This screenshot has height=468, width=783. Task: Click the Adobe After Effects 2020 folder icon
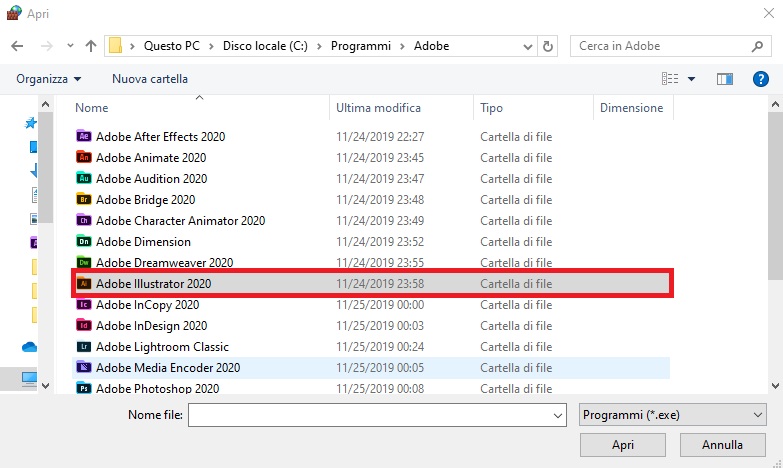83,136
